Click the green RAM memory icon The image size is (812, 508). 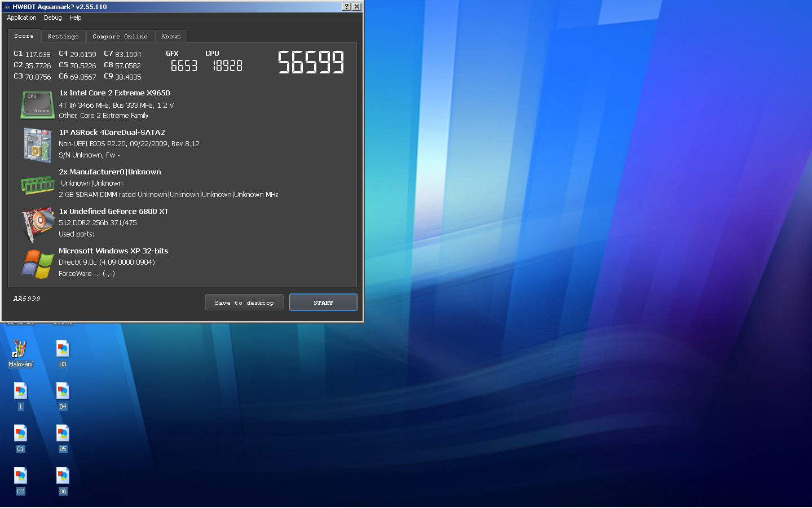37,185
